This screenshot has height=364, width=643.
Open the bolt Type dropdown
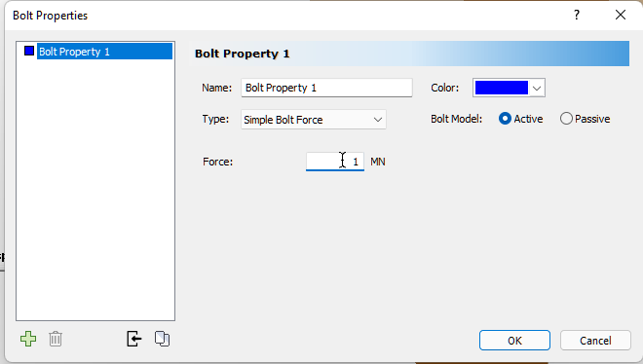pos(314,120)
